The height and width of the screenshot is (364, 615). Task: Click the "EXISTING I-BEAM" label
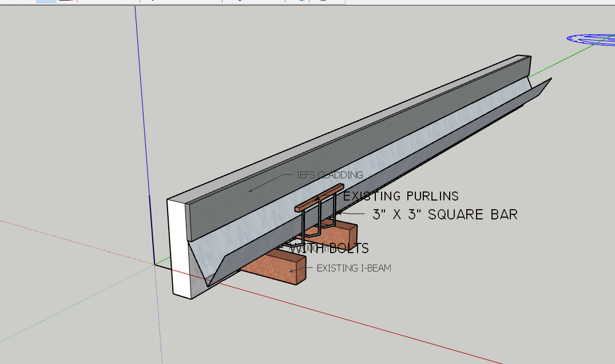[354, 268]
